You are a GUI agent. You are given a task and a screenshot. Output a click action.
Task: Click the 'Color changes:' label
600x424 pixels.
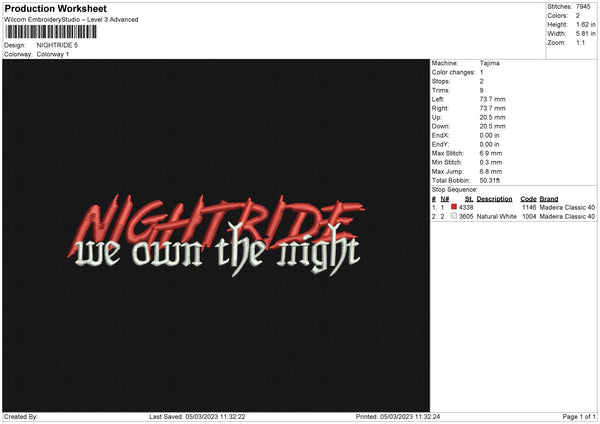tap(453, 72)
